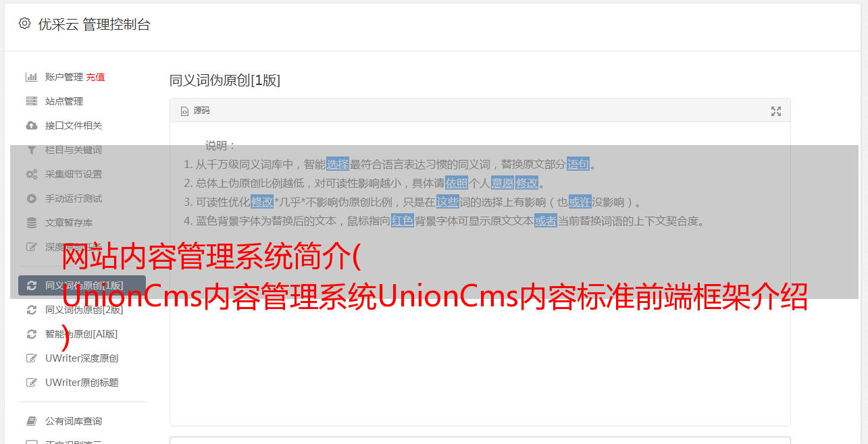This screenshot has height=444, width=868.
Task: Click the cloud upload icon for 接口文件相关
Action: click(31, 126)
